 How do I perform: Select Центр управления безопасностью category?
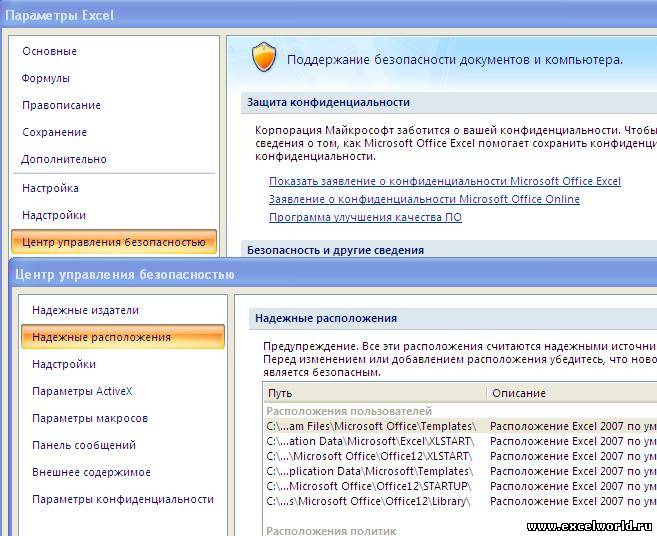(114, 242)
